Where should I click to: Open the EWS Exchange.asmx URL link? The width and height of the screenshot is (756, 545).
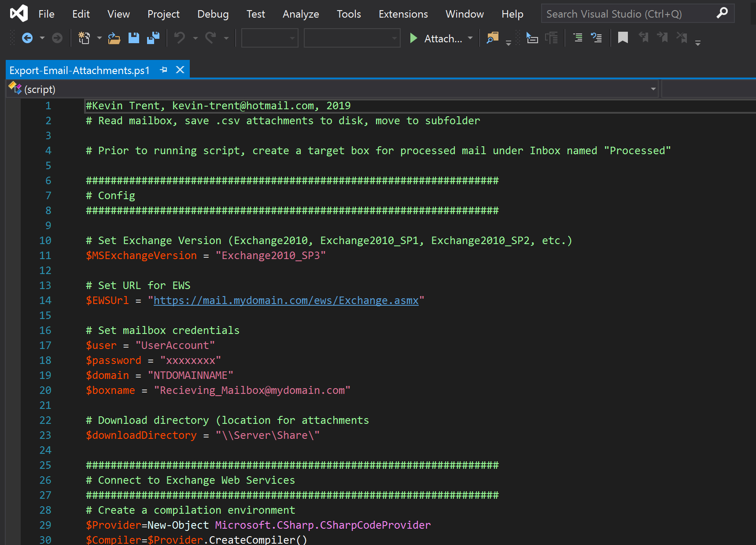[286, 300]
